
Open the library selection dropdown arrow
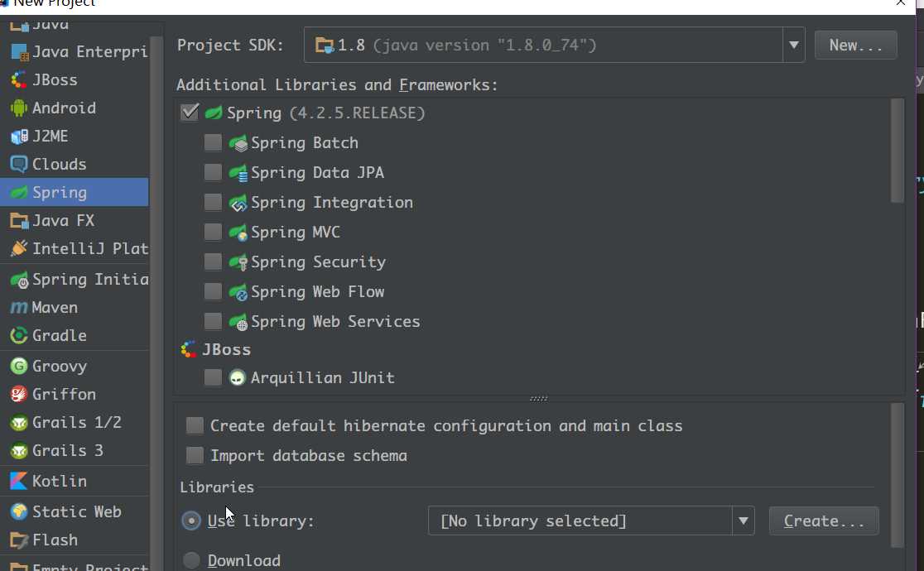[743, 521]
